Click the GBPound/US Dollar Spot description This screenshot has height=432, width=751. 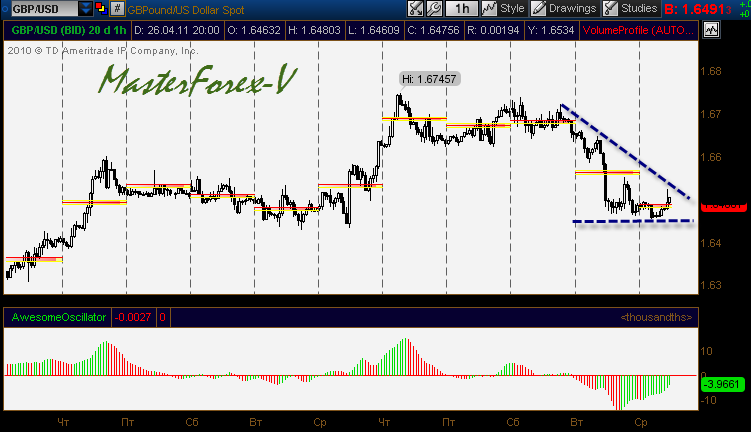click(186, 10)
